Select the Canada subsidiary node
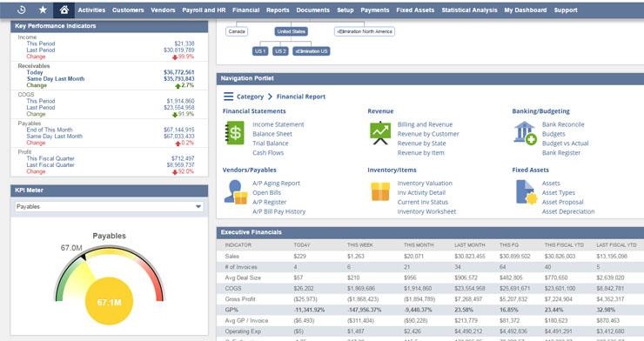The image size is (644, 341). click(237, 31)
